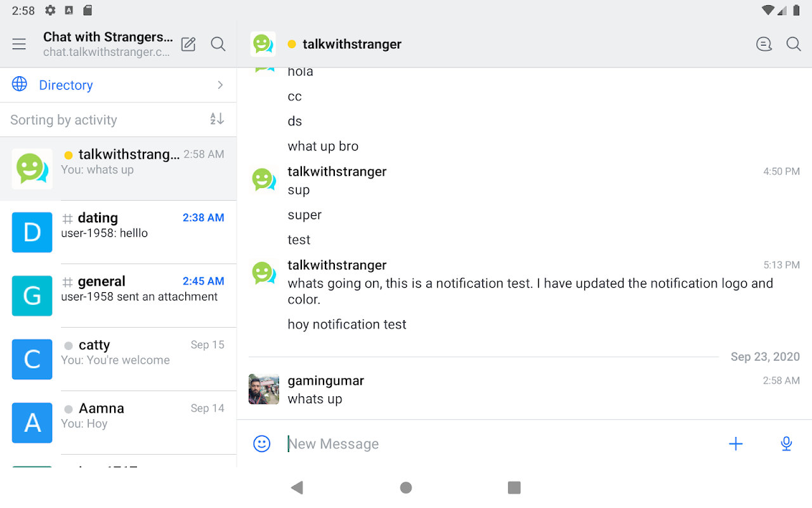Open the emoji picker
This screenshot has height=508, width=812.
click(261, 444)
